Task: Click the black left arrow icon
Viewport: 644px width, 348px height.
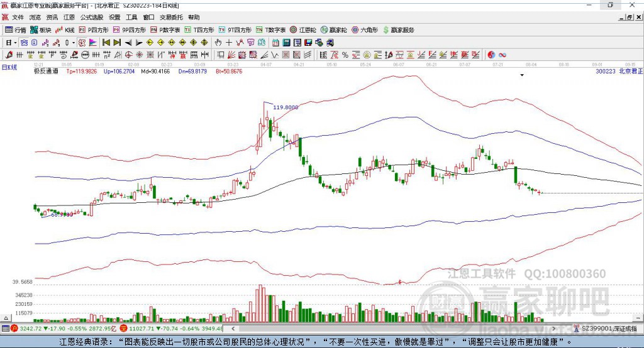Action: [128, 43]
